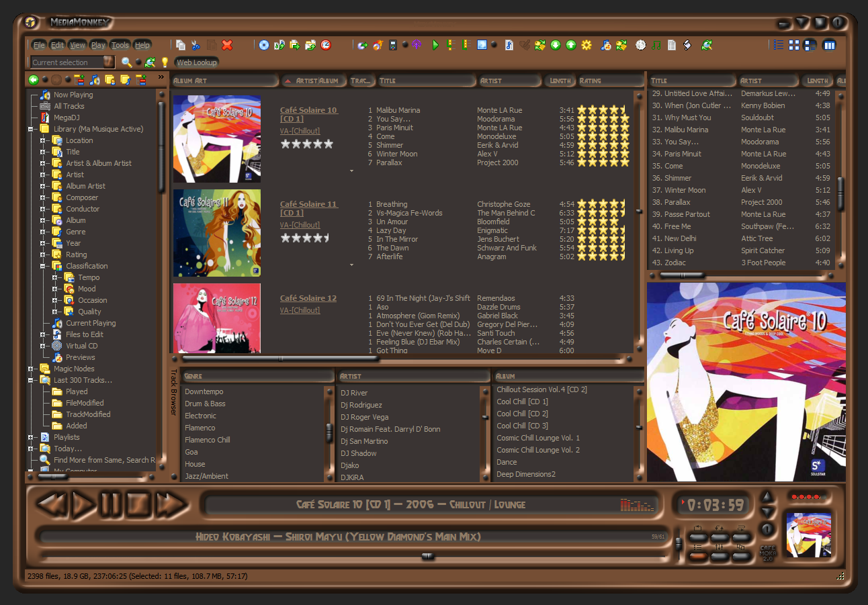Click the yellow lightbulb icon
The height and width of the screenshot is (605, 868).
(x=165, y=62)
